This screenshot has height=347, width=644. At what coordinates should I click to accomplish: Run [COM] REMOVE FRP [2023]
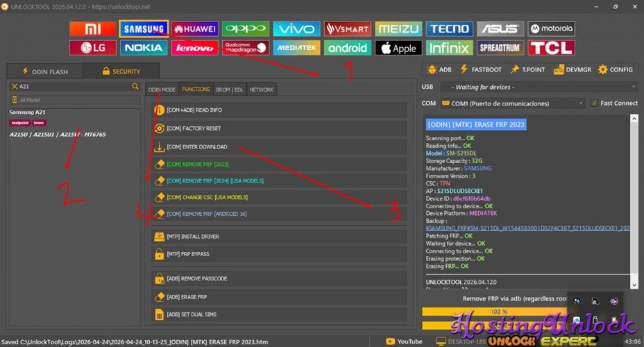coord(279,164)
